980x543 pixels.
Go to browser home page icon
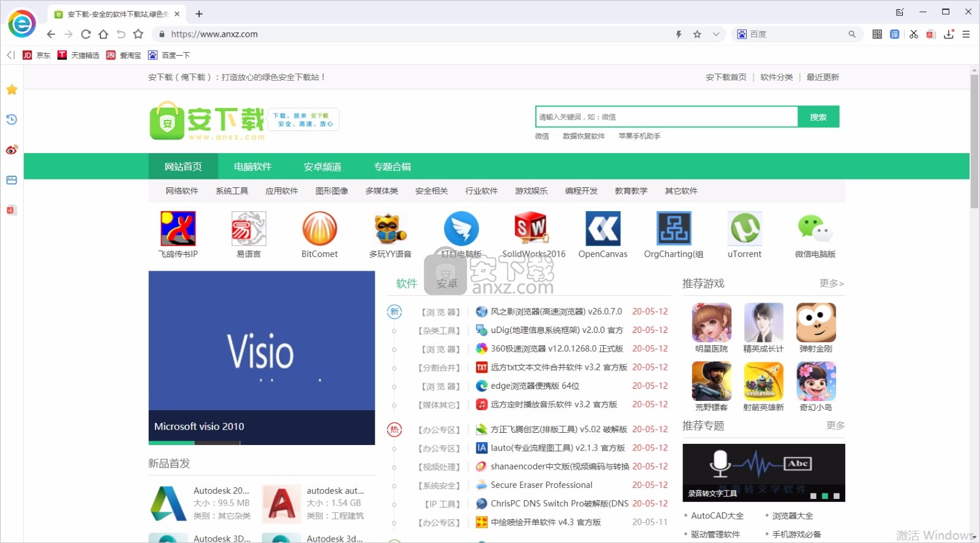pos(104,34)
